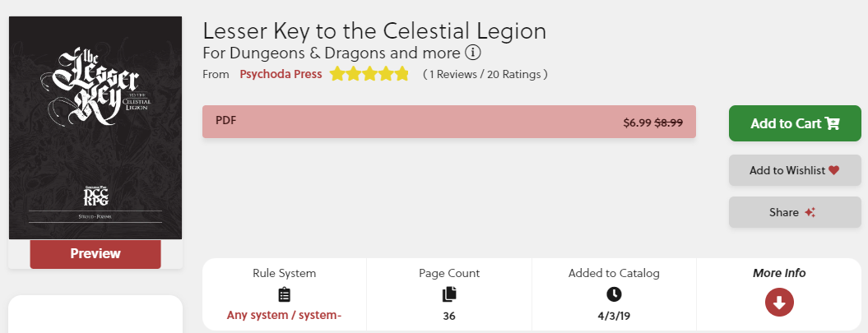Open the Psychoda Press publisher link
This screenshot has height=333, width=868.
tap(281, 75)
